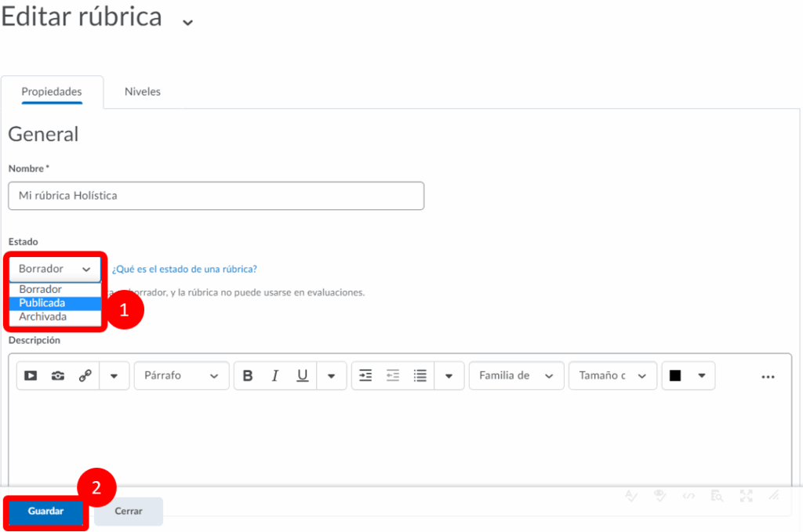803x532 pixels.
Task: Click the decrease indent icon
Action: pos(393,376)
